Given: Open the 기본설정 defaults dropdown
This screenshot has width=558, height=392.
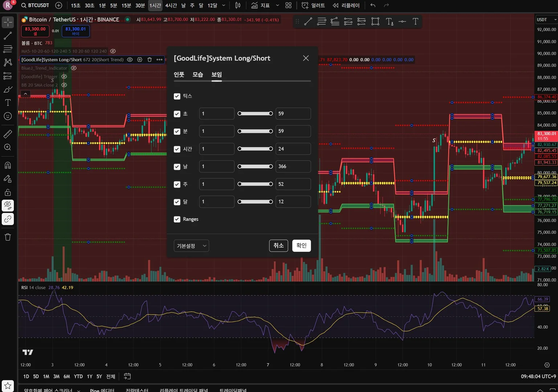Looking at the screenshot, I should pyautogui.click(x=191, y=246).
